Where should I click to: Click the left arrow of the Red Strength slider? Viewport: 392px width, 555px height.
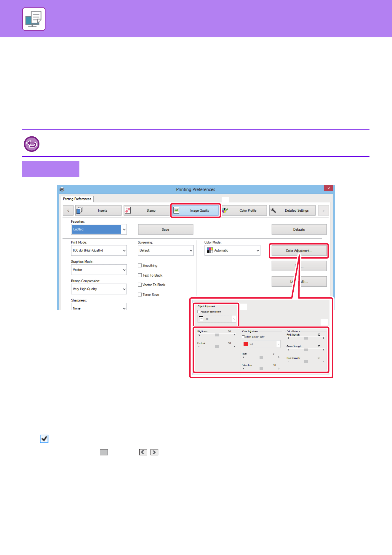click(x=288, y=338)
